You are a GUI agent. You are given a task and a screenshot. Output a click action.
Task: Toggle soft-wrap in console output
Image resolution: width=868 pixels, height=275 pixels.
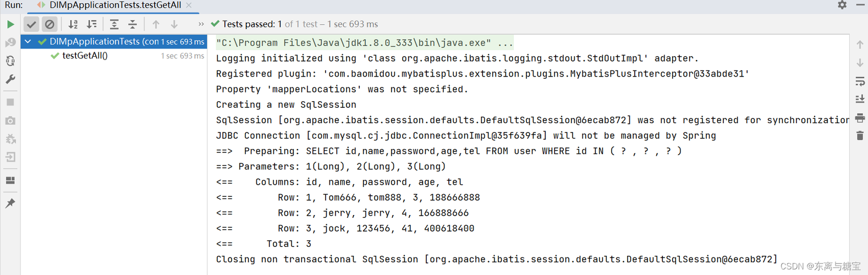tap(860, 81)
